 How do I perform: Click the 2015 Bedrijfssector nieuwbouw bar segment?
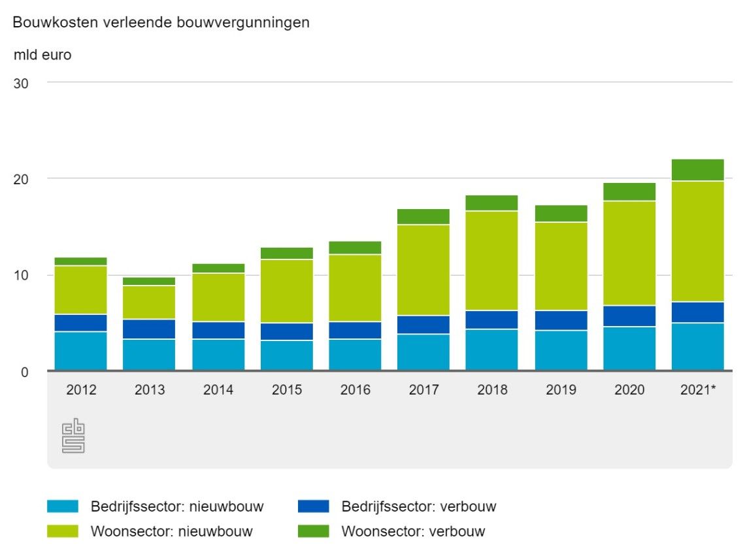(287, 355)
